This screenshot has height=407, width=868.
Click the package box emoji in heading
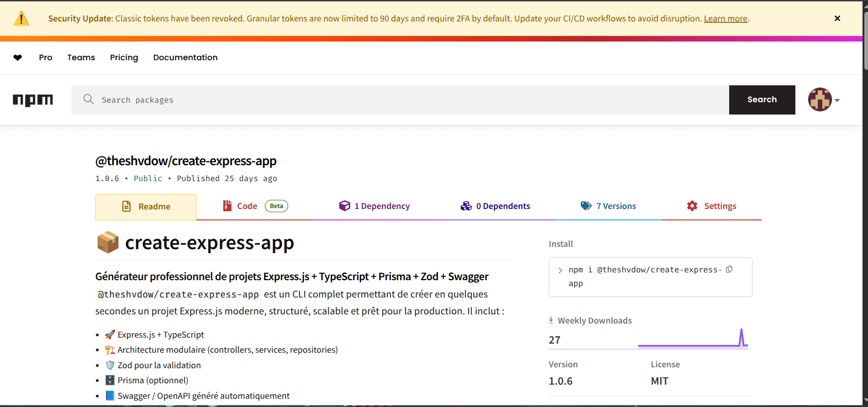tap(108, 242)
